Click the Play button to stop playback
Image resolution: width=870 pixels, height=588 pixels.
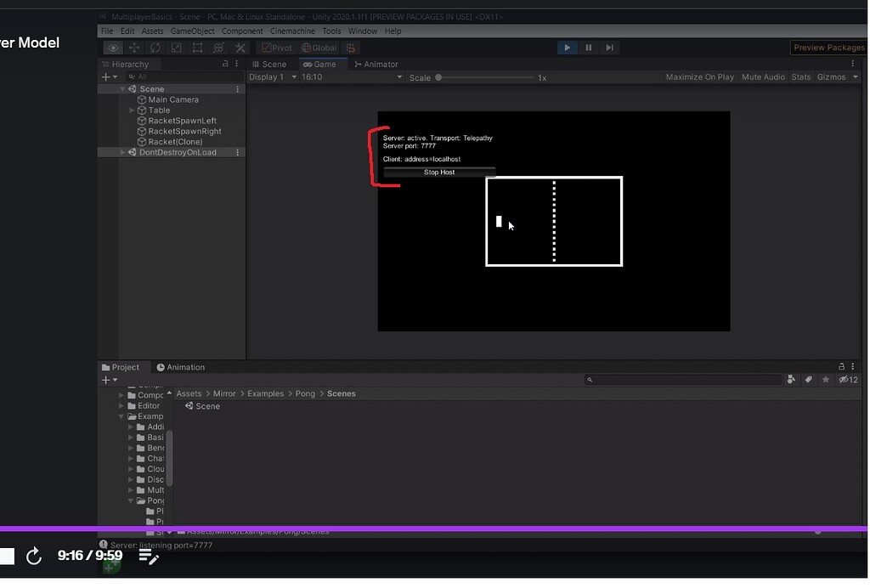click(567, 47)
